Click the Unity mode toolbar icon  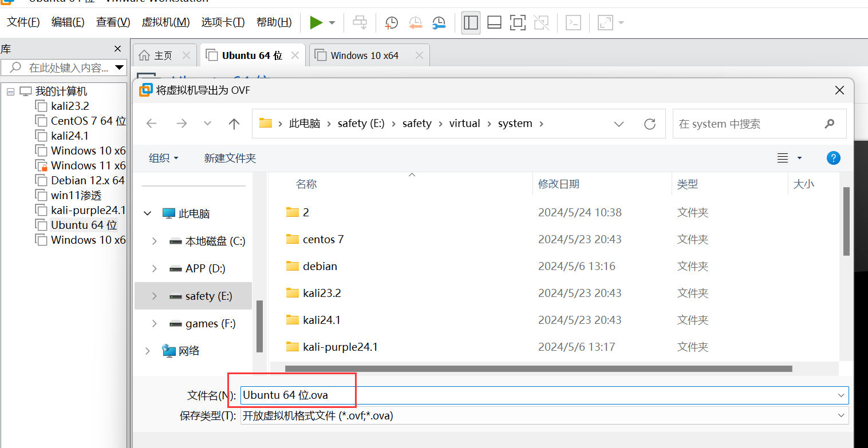[541, 22]
